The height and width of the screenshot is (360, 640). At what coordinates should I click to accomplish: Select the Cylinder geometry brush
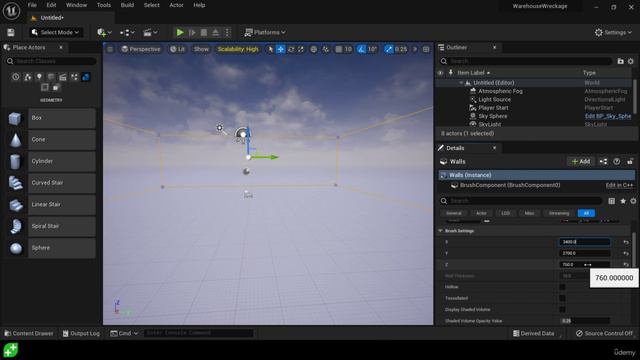[51, 161]
